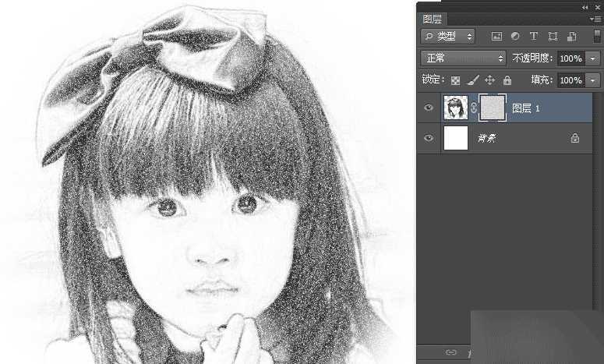Select the 图层 panel tab

click(432, 19)
